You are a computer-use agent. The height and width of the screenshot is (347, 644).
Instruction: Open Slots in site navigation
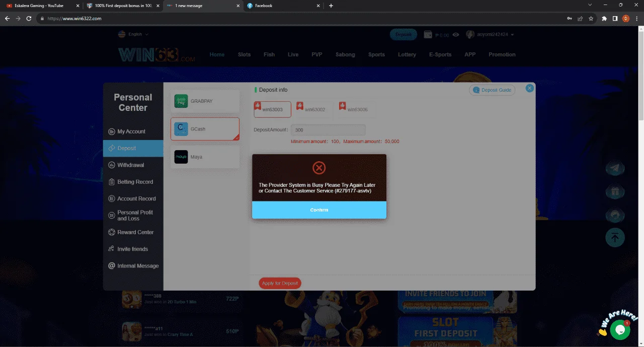[x=244, y=54]
